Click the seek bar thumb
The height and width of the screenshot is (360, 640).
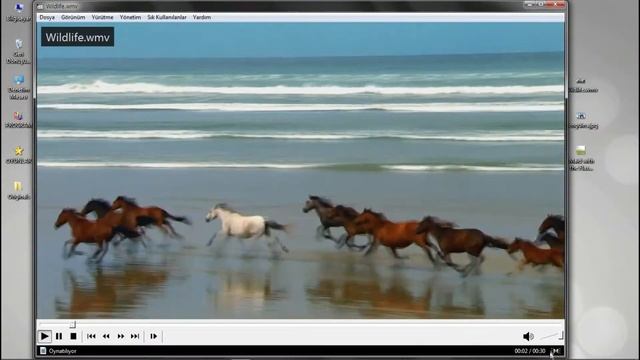coord(72,324)
